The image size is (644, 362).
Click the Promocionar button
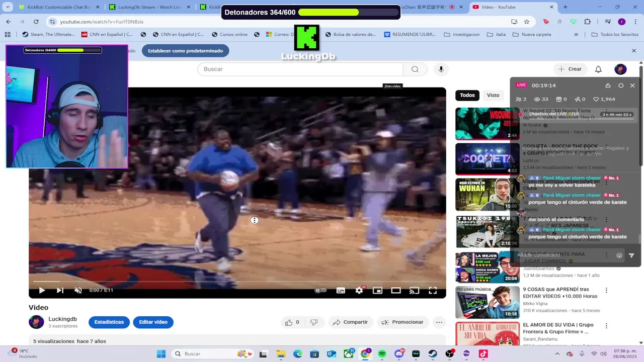[x=403, y=322]
